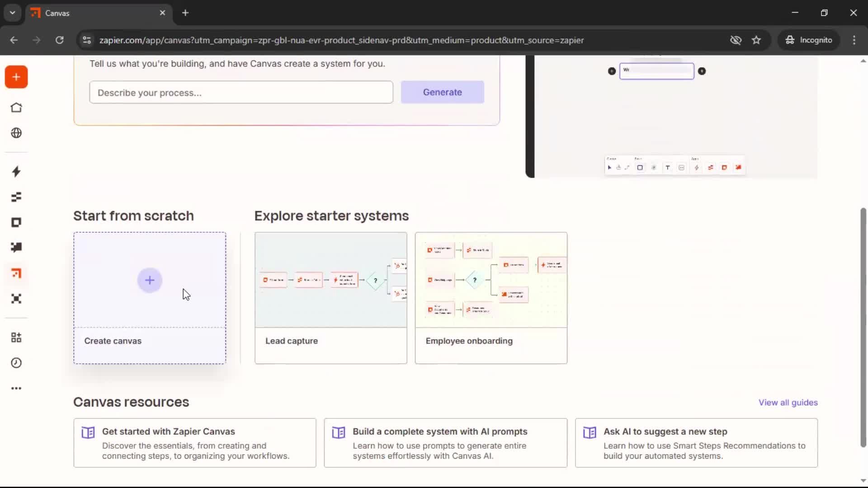Expand the tab search dropdown arrow
This screenshot has height=488, width=868.
tap(13, 13)
